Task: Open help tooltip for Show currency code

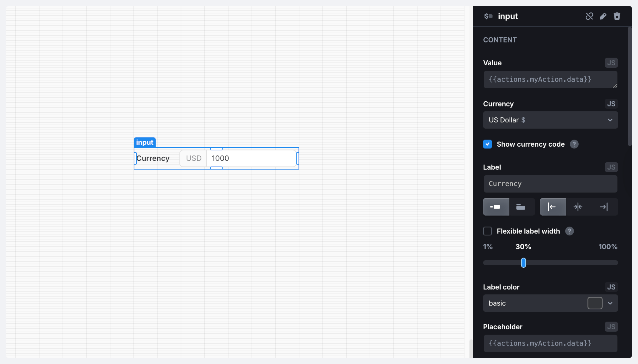Action: pyautogui.click(x=574, y=144)
